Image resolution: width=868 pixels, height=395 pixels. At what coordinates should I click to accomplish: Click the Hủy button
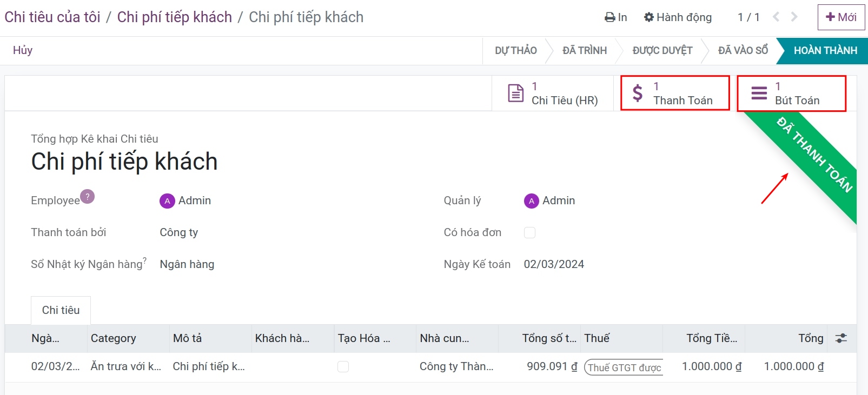(x=23, y=50)
